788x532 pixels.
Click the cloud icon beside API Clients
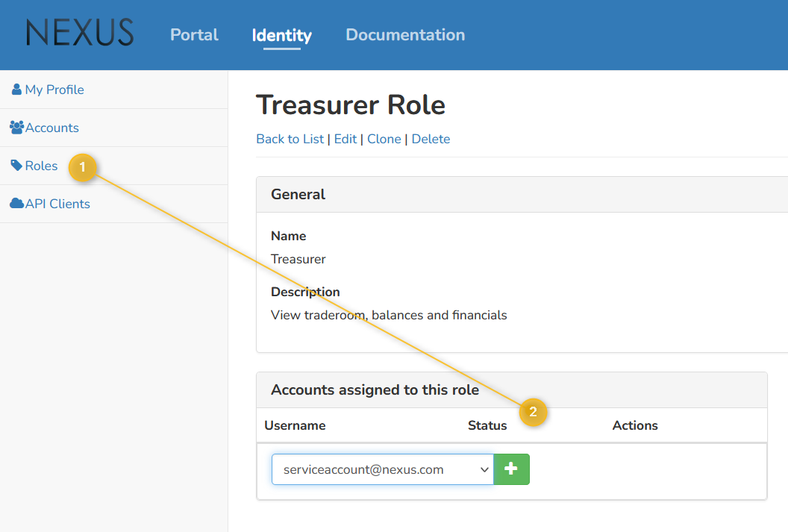(17, 204)
